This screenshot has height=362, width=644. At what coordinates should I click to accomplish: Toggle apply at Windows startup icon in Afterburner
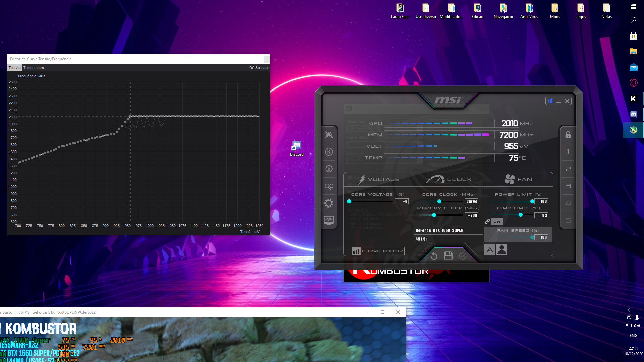point(550,101)
